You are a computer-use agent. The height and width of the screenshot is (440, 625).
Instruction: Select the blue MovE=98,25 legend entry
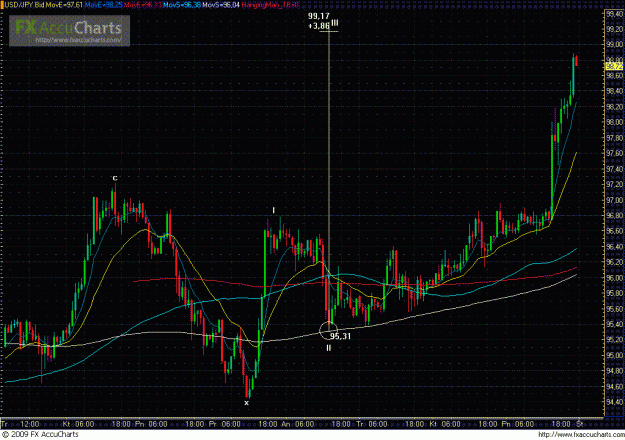[104, 5]
